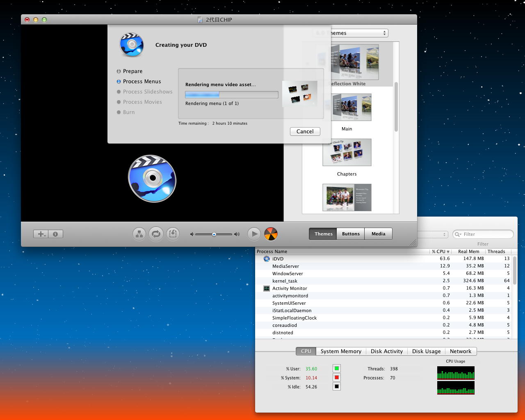Cancel the DVD creation
The height and width of the screenshot is (420, 525).
click(x=305, y=131)
